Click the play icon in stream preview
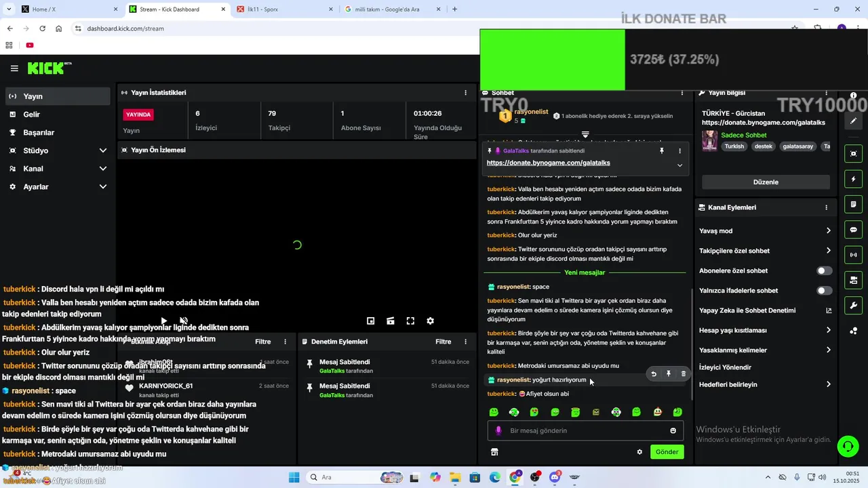Viewport: 868px width, 488px height. point(164,321)
